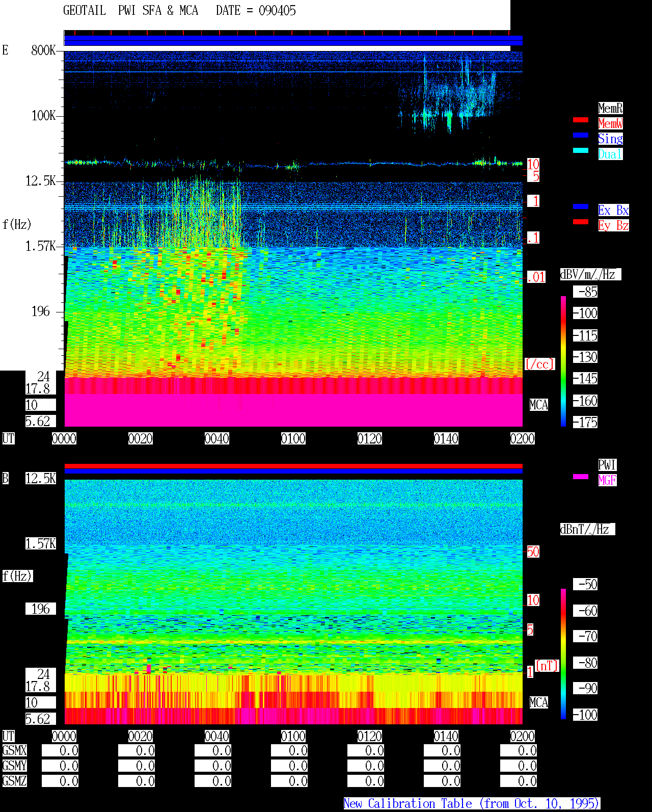Viewport: 652px width, 812px height.
Task: Click the dBnT/√Hz magnetic color scale bar
Action: point(563,654)
